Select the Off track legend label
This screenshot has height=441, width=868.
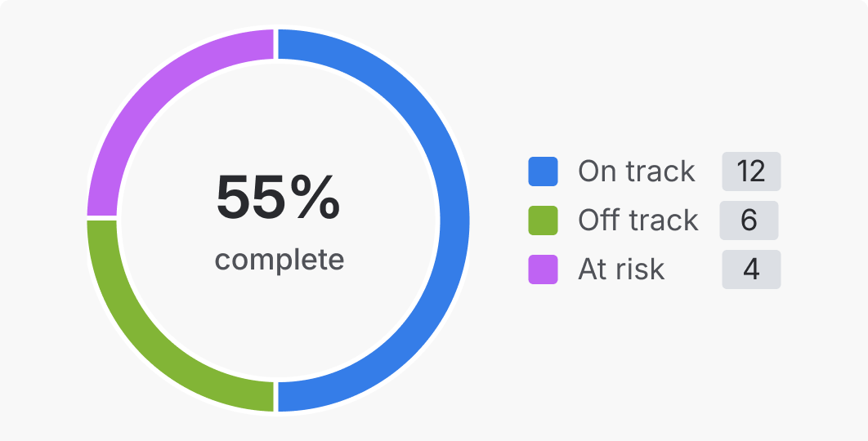point(638,220)
